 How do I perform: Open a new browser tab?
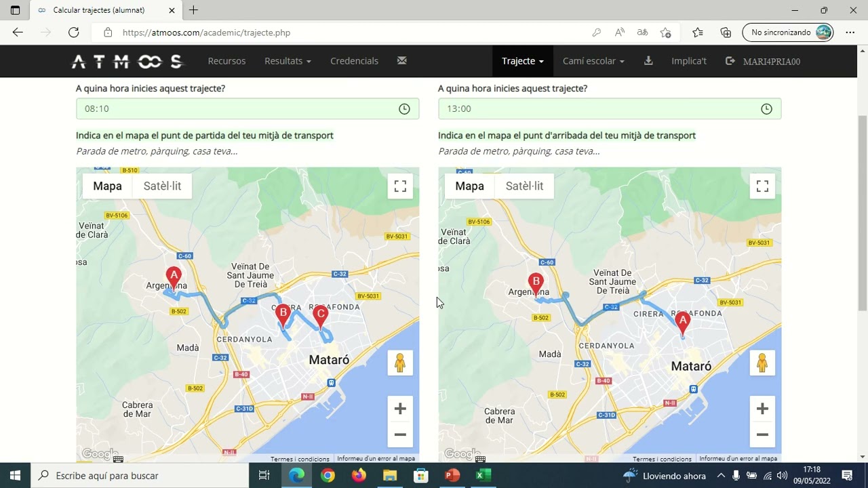click(x=193, y=10)
